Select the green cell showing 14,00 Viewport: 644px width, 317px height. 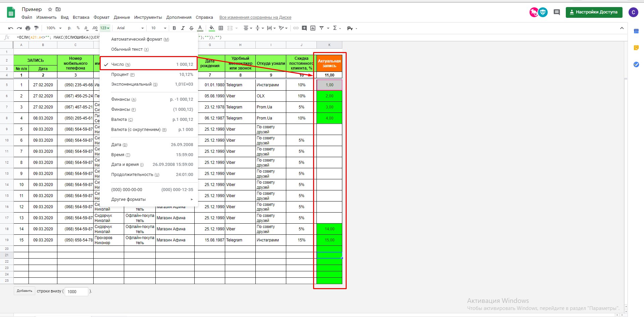[330, 229]
